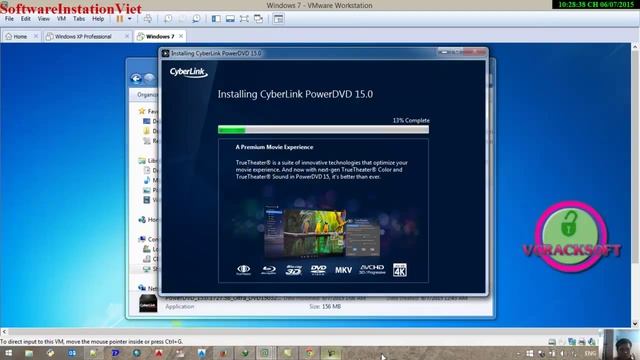Viewport: 640px width, 360px height.
Task: Click the PowerDVD application thumbnail in details pane
Action: [x=148, y=304]
